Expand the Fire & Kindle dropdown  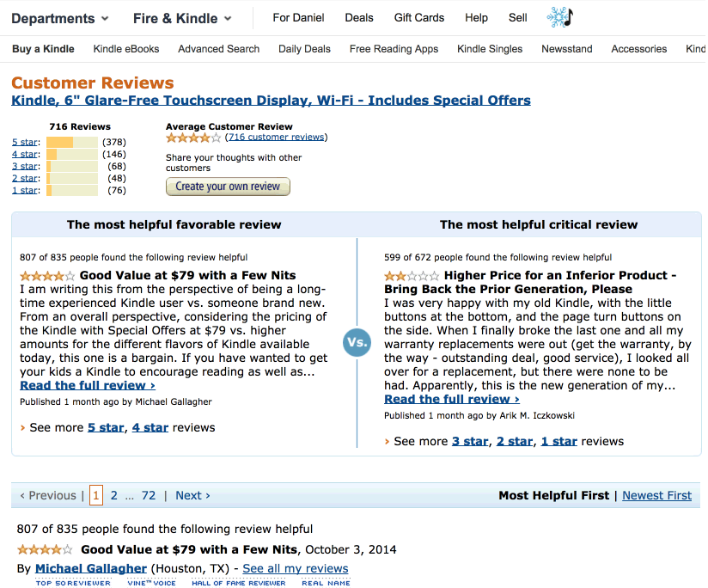click(x=182, y=18)
